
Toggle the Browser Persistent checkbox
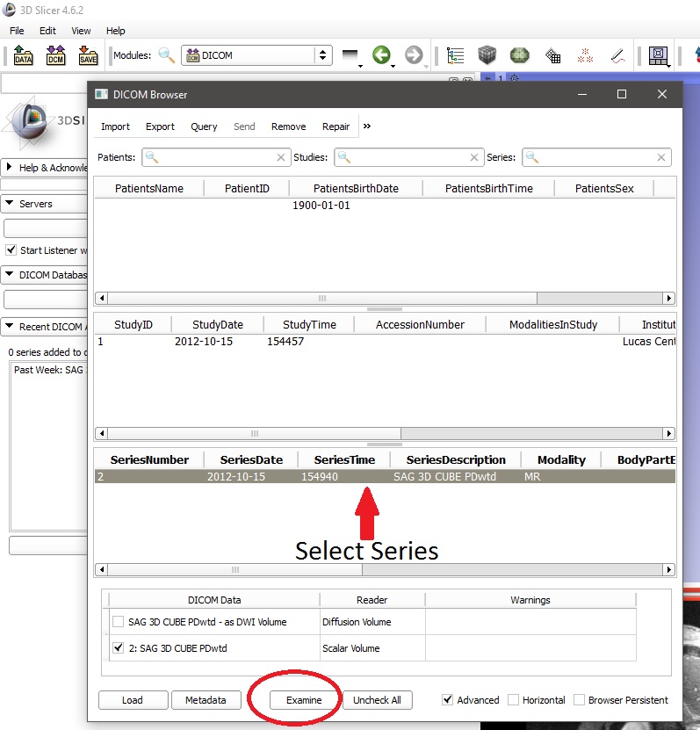[580, 700]
